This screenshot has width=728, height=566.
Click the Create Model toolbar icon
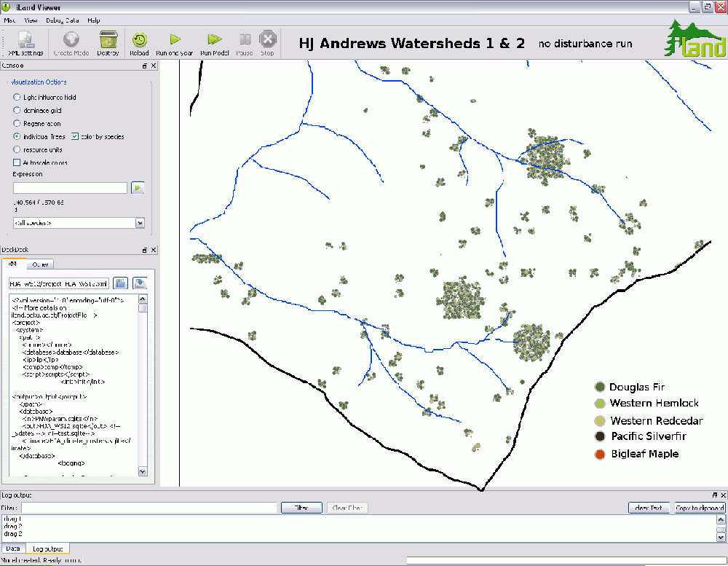(x=71, y=43)
